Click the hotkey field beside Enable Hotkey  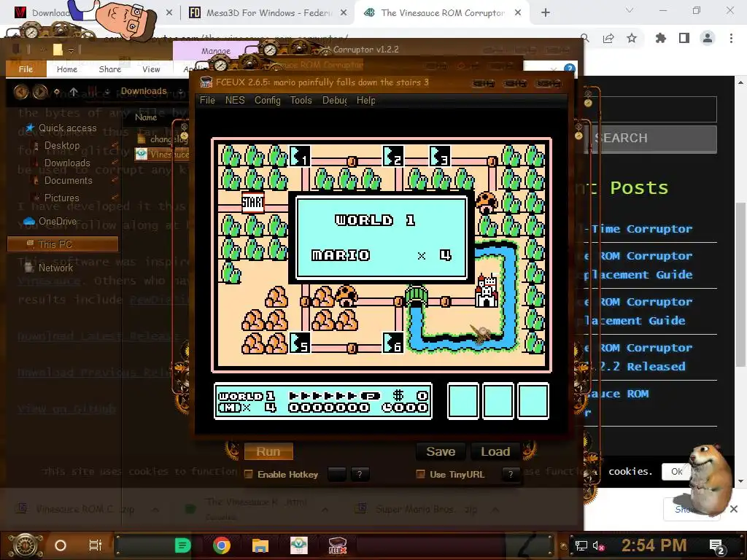coord(337,474)
